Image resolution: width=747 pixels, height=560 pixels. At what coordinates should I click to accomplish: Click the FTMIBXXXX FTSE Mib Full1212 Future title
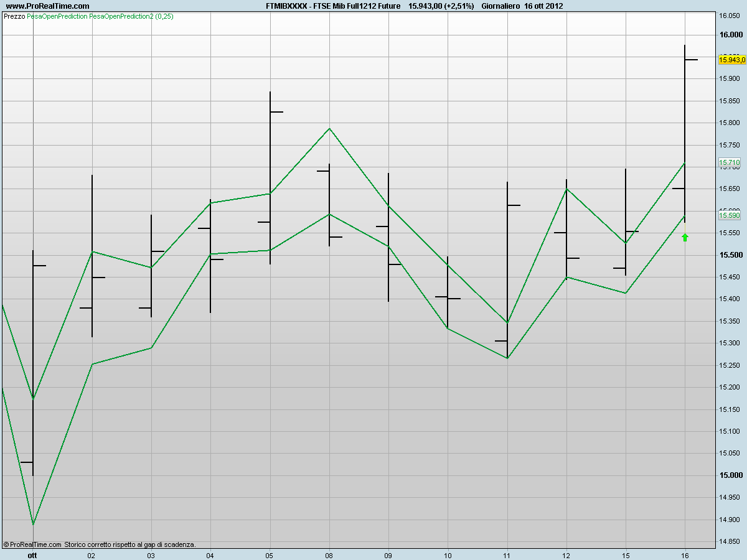333,6
